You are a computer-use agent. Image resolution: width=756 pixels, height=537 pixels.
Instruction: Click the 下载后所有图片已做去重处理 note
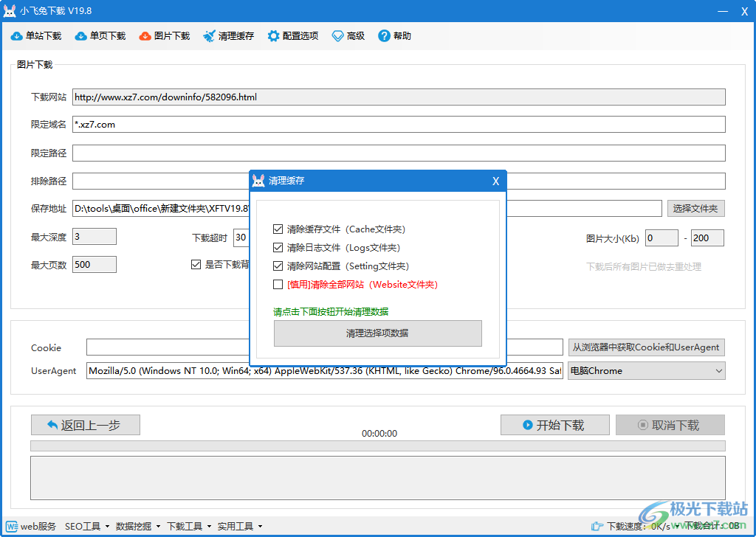click(644, 267)
